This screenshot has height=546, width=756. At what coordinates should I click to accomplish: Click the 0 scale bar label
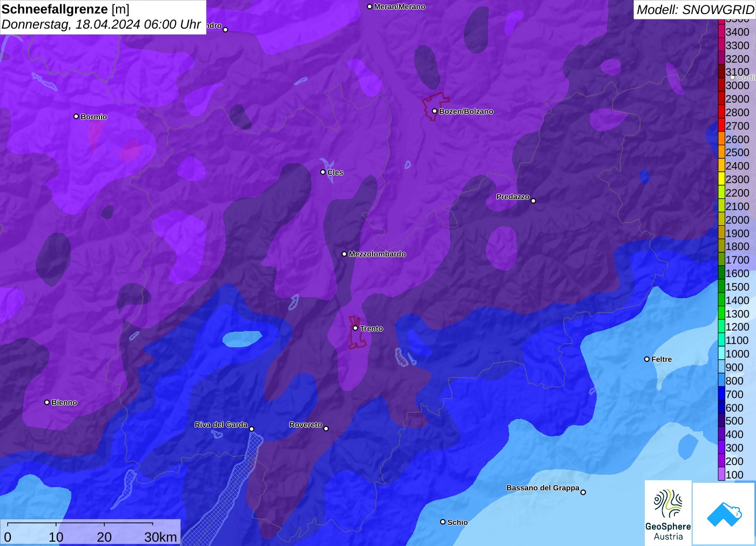pyautogui.click(x=8, y=537)
